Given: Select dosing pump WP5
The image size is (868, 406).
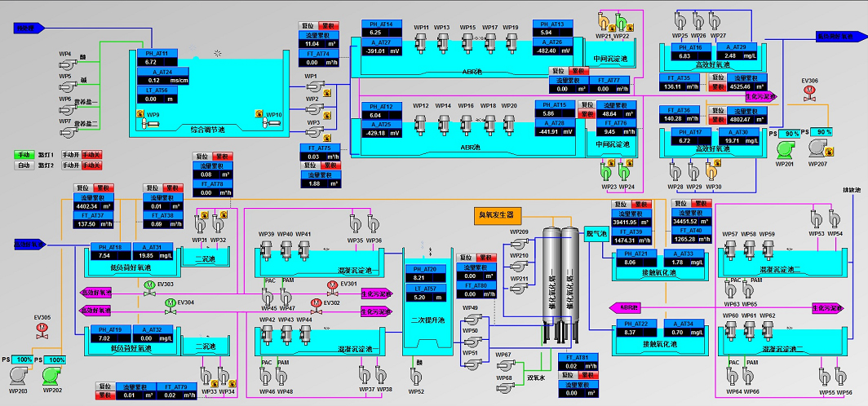Looking at the screenshot, I should click(x=68, y=87).
